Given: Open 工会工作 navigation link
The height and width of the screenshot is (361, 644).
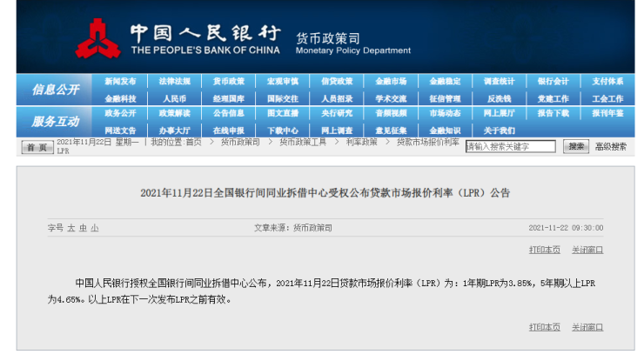Looking at the screenshot, I should [x=607, y=99].
